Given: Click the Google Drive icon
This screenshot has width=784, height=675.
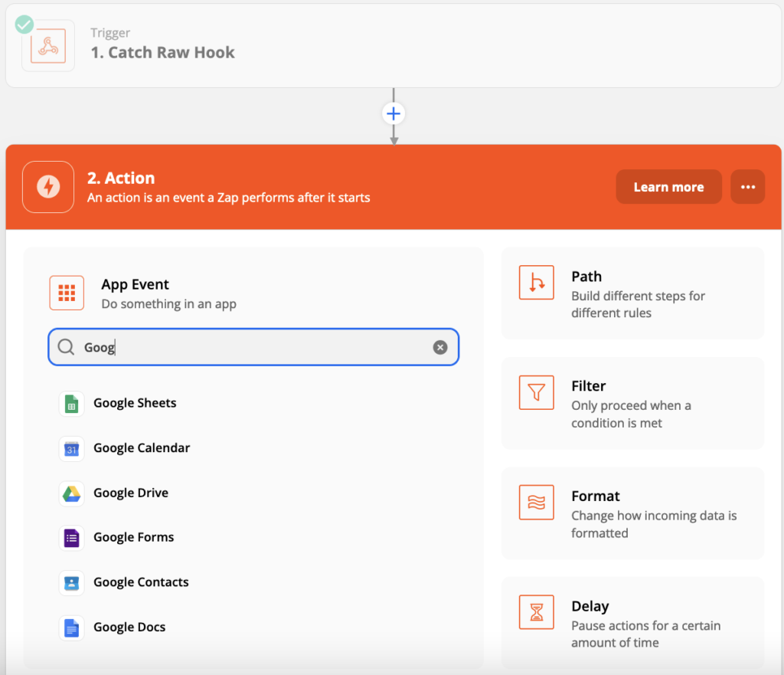Looking at the screenshot, I should (71, 493).
